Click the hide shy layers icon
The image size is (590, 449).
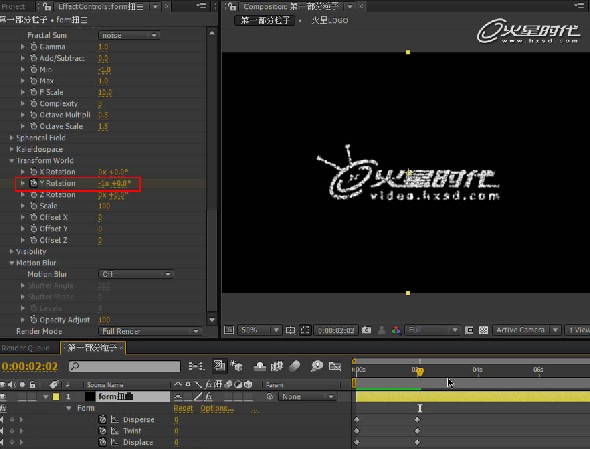[260, 366]
